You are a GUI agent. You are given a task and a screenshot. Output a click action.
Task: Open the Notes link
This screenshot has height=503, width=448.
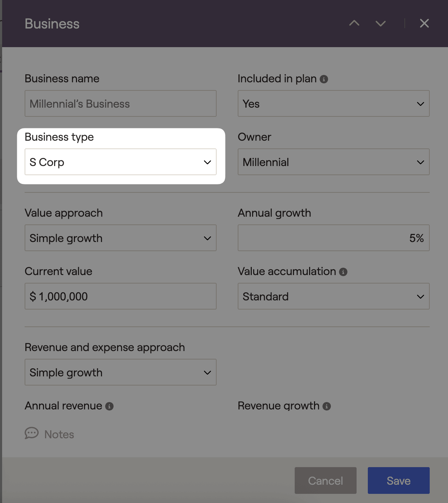pos(59,434)
